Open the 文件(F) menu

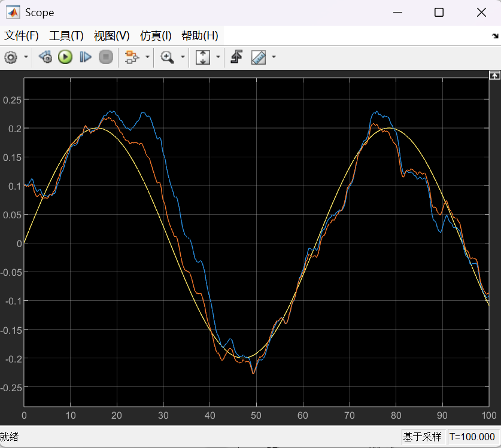pyautogui.click(x=22, y=36)
